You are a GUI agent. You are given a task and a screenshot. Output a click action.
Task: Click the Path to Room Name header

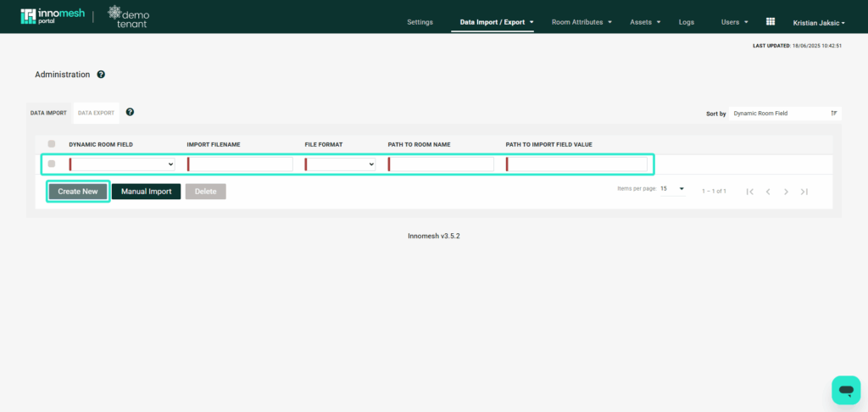pos(419,144)
